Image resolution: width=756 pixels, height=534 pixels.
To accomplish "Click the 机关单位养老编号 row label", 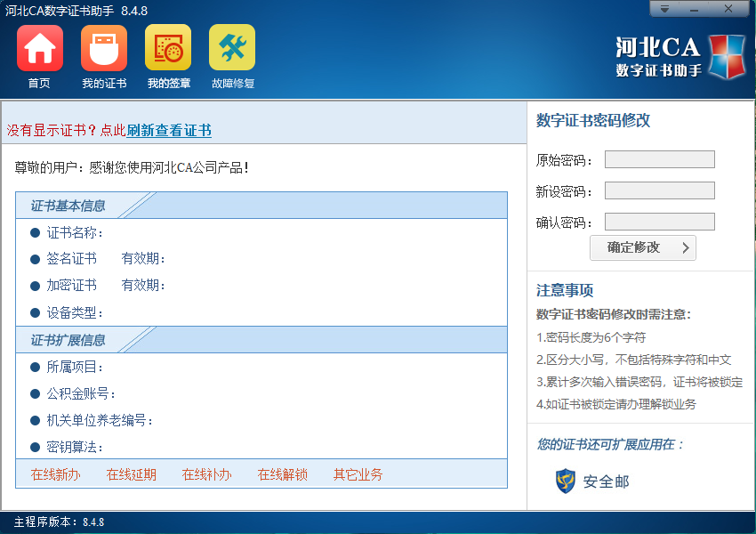I will tap(100, 421).
